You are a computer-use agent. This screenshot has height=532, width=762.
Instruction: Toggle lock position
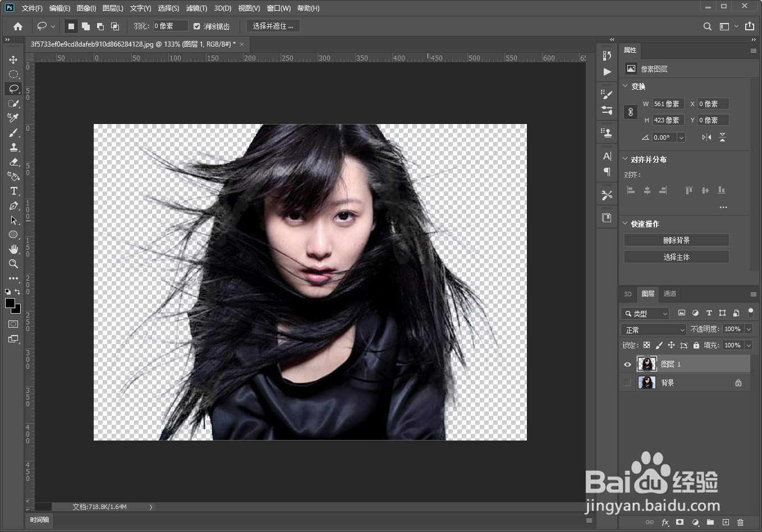671,346
